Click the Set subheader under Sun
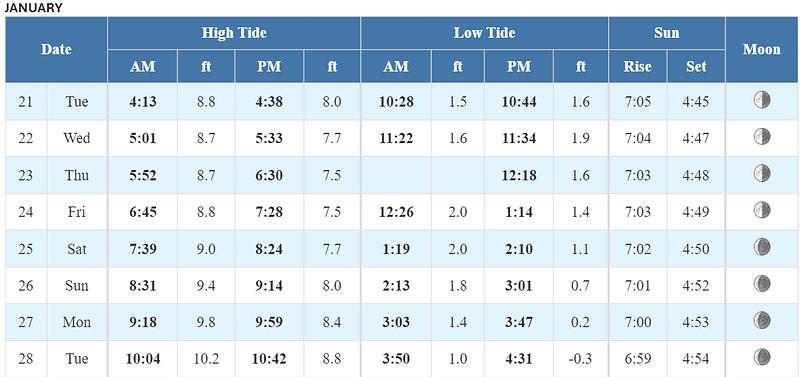This screenshot has width=800, height=377. click(696, 66)
